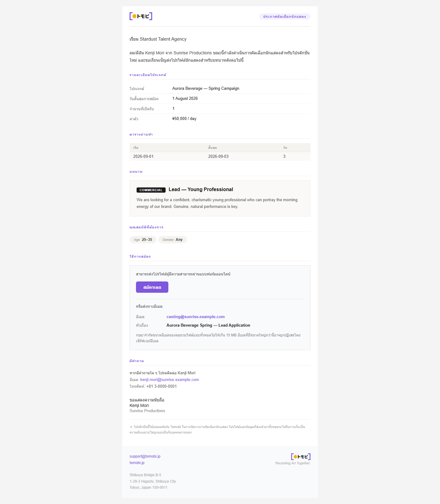The image size is (440, 504).
Task: Click the COMMERCIAL role tag
Action: [151, 190]
